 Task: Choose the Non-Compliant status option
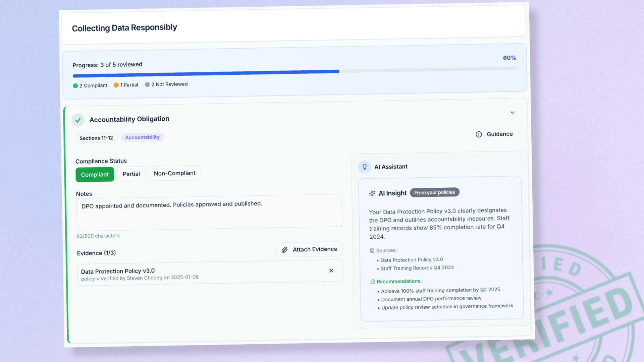174,173
